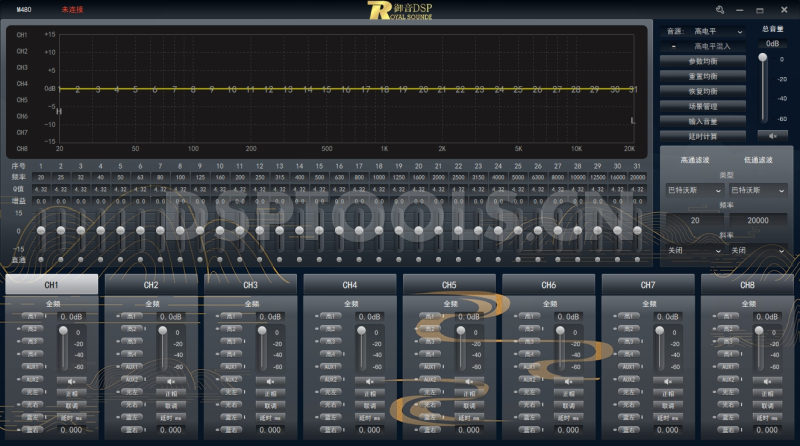The width and height of the screenshot is (800, 446).
Task: Toggle 正相 phase button on CH5
Action: tap(469, 393)
